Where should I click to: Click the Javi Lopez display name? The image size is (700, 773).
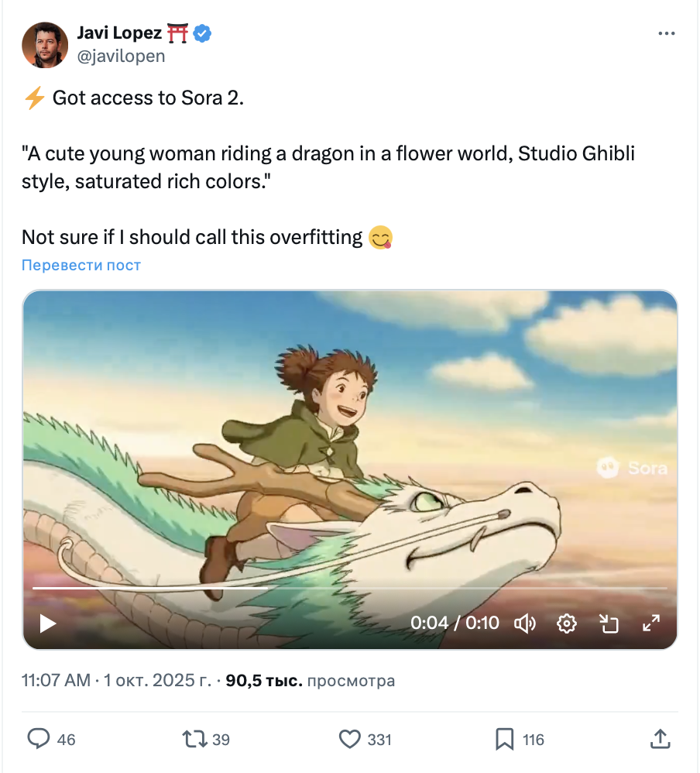[119, 33]
